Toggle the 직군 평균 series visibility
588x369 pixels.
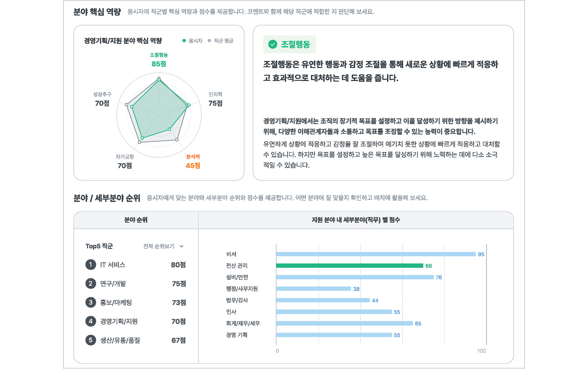tap(218, 41)
